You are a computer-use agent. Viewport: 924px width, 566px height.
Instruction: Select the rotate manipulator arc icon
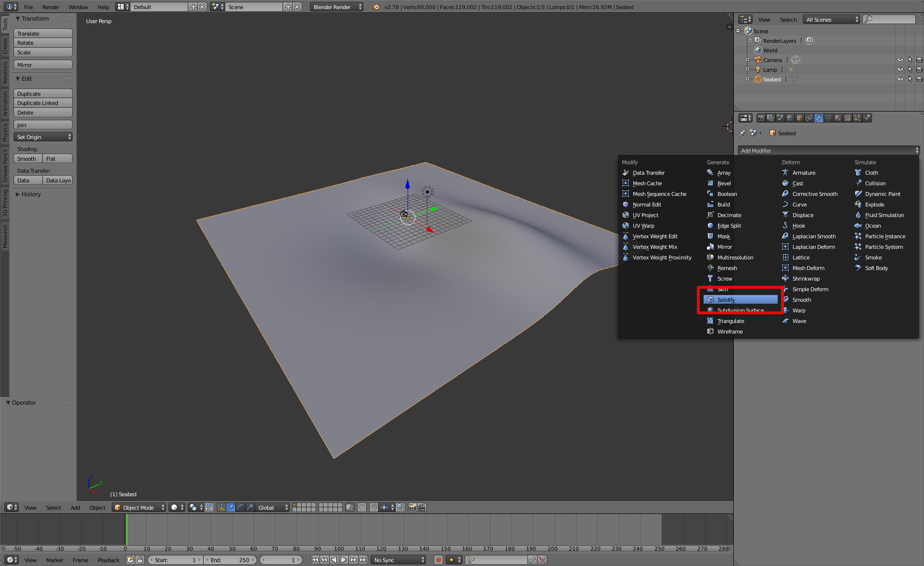[240, 507]
